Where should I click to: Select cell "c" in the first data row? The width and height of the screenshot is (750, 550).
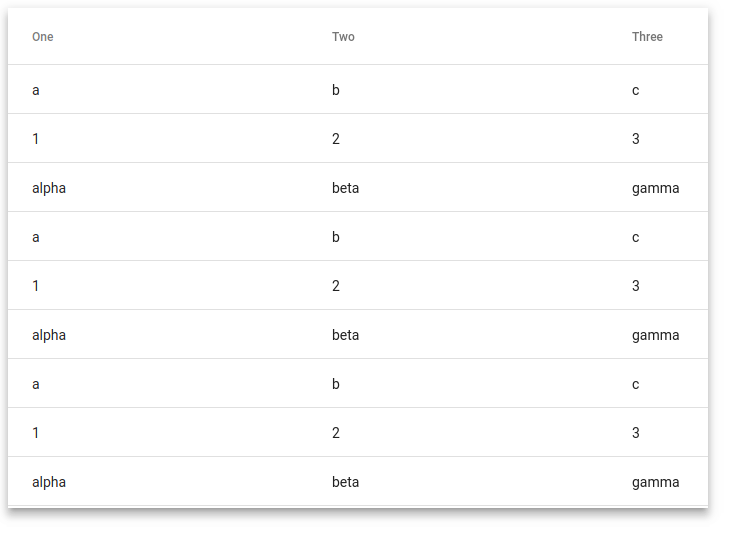click(x=635, y=90)
